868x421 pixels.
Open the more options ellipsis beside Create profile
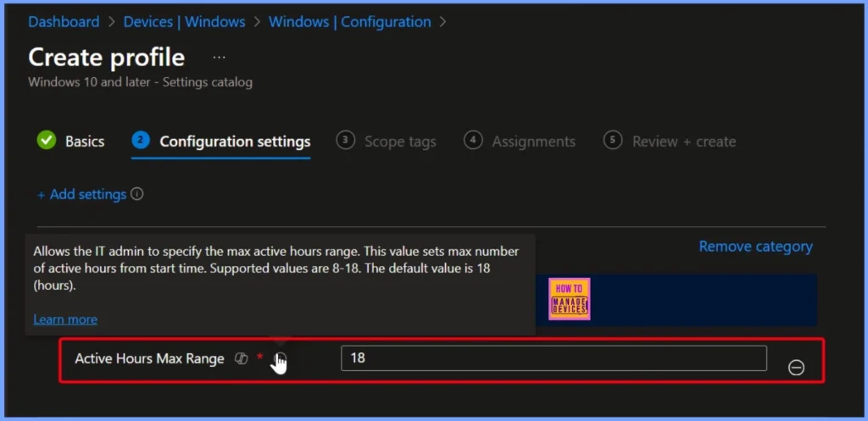pyautogui.click(x=220, y=58)
